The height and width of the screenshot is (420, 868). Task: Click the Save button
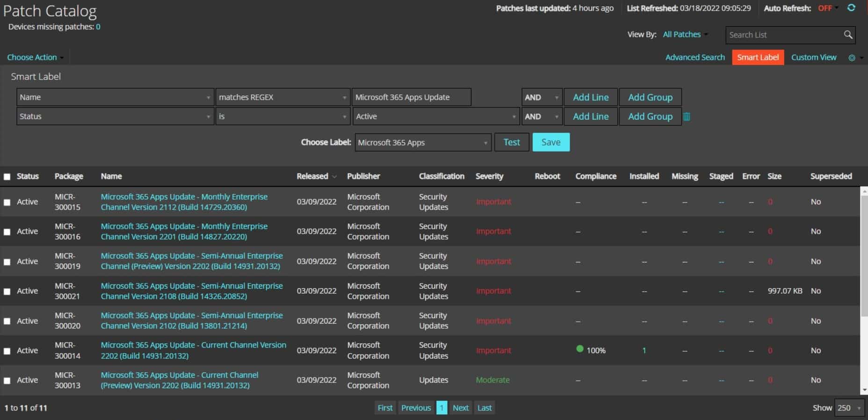click(551, 142)
